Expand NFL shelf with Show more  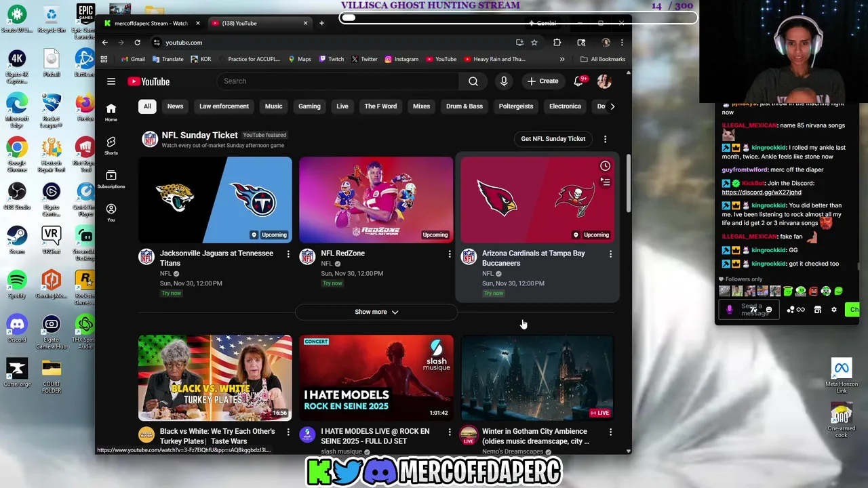pos(376,312)
